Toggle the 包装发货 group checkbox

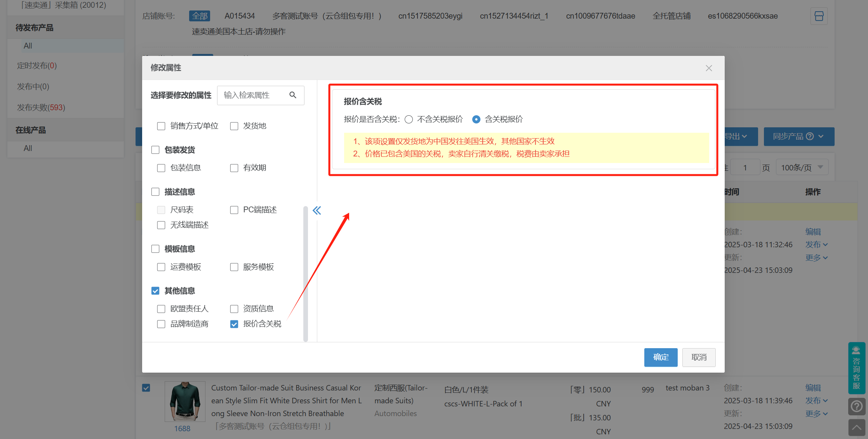[x=155, y=150]
